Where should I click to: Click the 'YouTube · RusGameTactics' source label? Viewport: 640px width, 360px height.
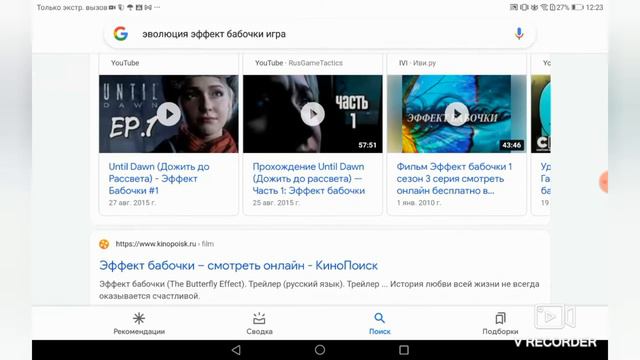(299, 63)
